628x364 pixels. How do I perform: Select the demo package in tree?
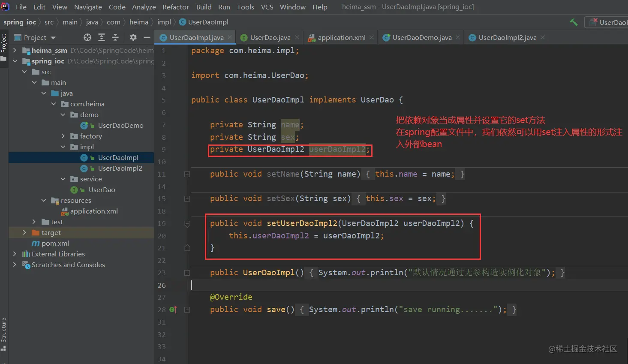click(89, 114)
